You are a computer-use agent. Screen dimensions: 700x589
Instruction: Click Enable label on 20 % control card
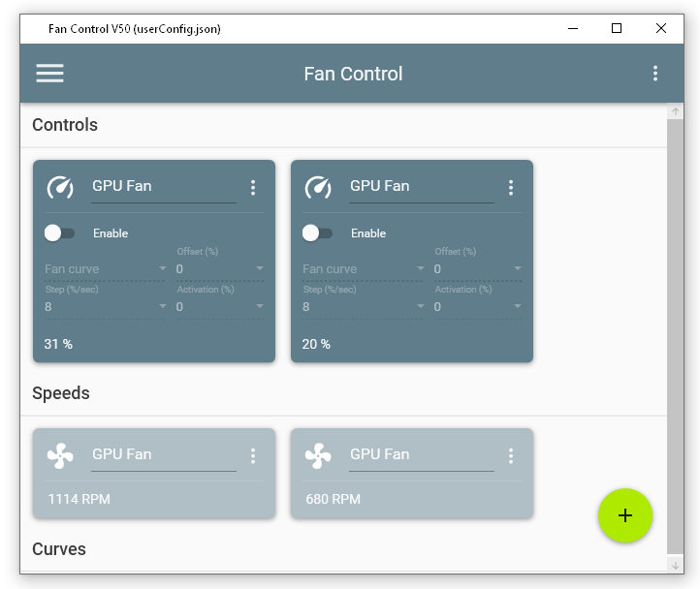point(368,232)
